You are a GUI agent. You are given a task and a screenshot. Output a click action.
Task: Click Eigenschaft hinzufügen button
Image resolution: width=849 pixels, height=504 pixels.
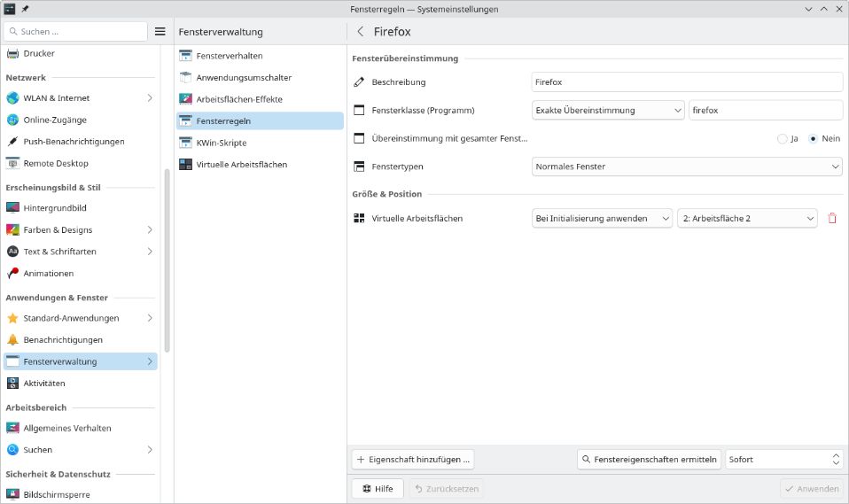point(414,459)
